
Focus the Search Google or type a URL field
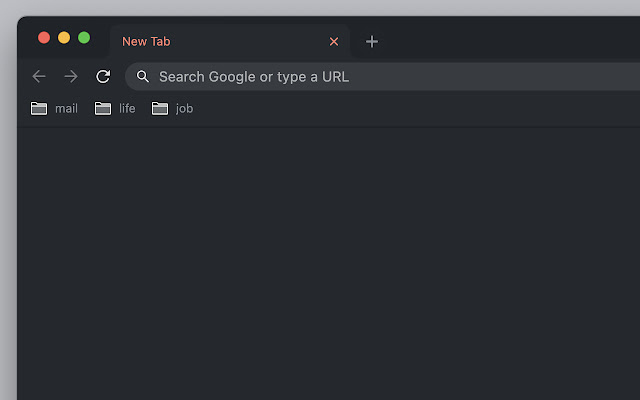click(380, 76)
